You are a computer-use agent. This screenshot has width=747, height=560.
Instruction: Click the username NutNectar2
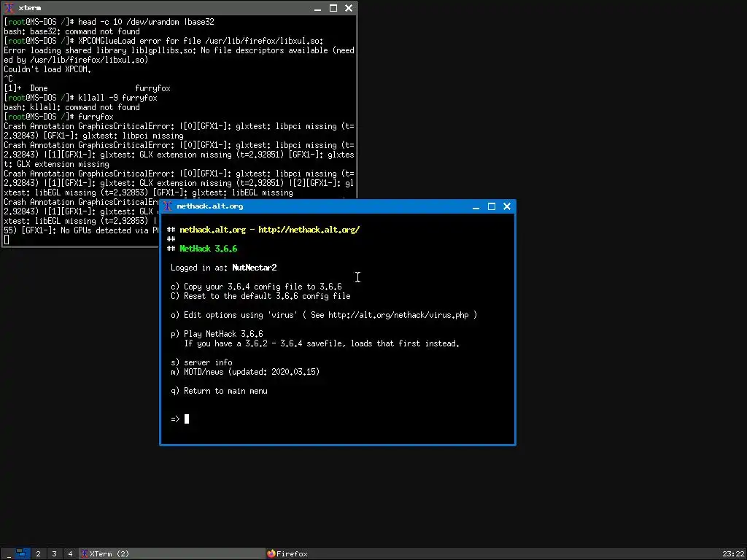click(255, 268)
